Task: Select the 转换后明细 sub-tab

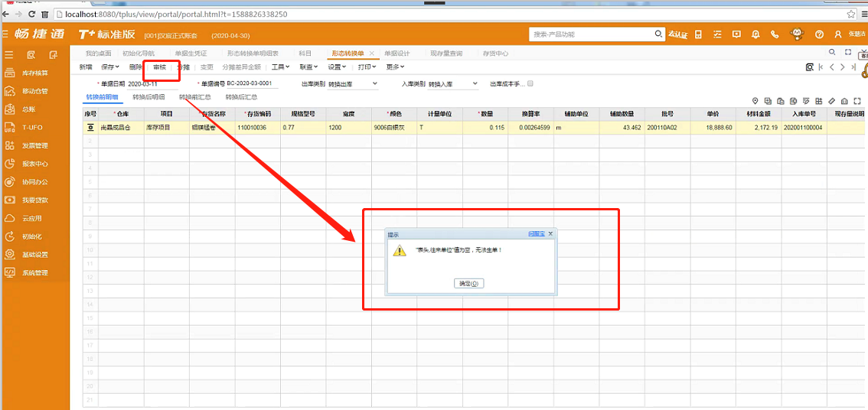Action: click(x=148, y=97)
